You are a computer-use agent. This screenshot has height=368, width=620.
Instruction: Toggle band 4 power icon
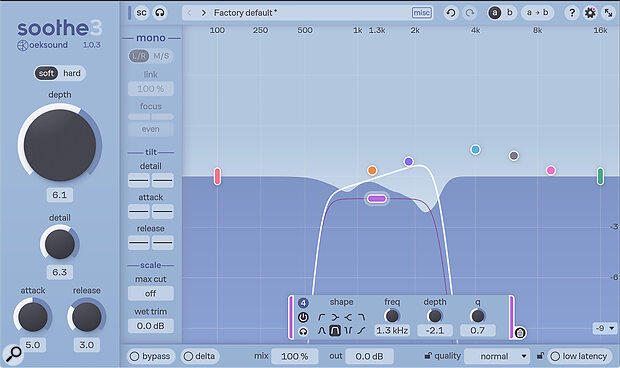303,317
